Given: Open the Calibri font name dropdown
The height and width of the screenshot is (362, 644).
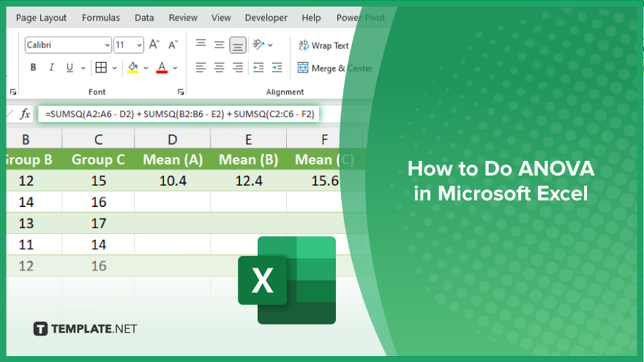Looking at the screenshot, I should [x=107, y=45].
